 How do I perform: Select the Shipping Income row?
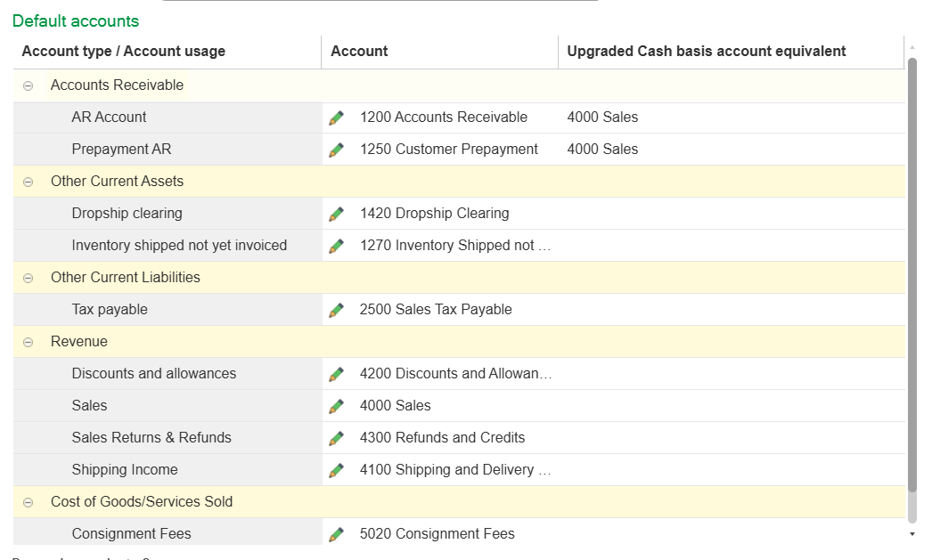coord(125,470)
